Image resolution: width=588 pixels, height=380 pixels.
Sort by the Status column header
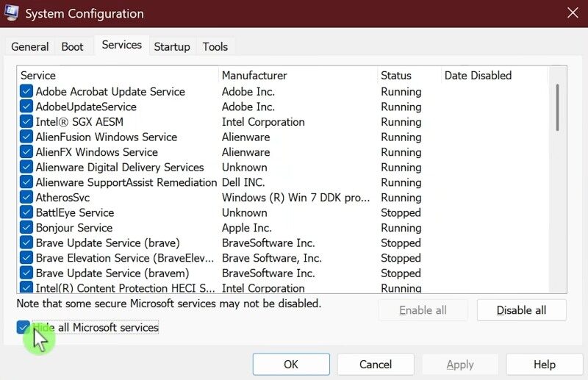pos(409,76)
